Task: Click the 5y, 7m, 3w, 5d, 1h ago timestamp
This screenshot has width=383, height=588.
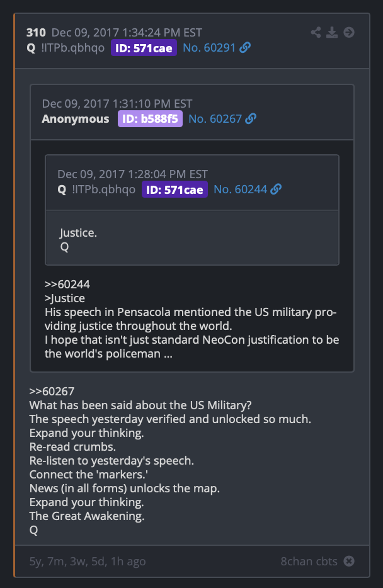Action: point(88,562)
